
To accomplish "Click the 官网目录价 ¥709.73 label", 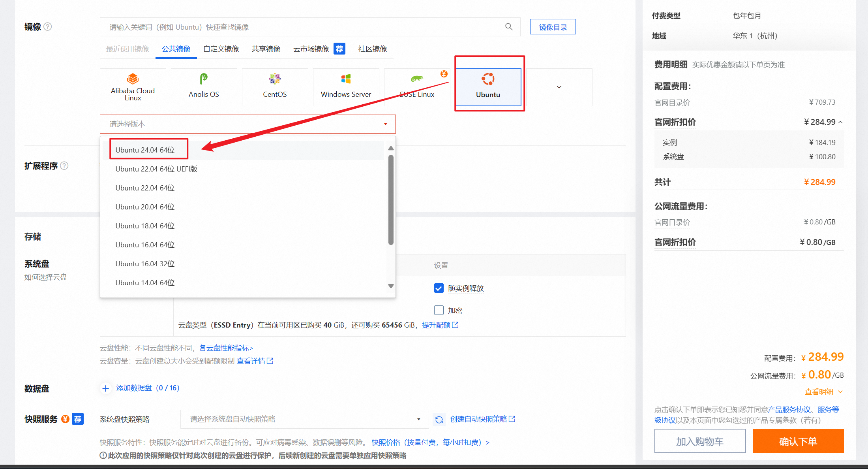I will tap(672, 103).
